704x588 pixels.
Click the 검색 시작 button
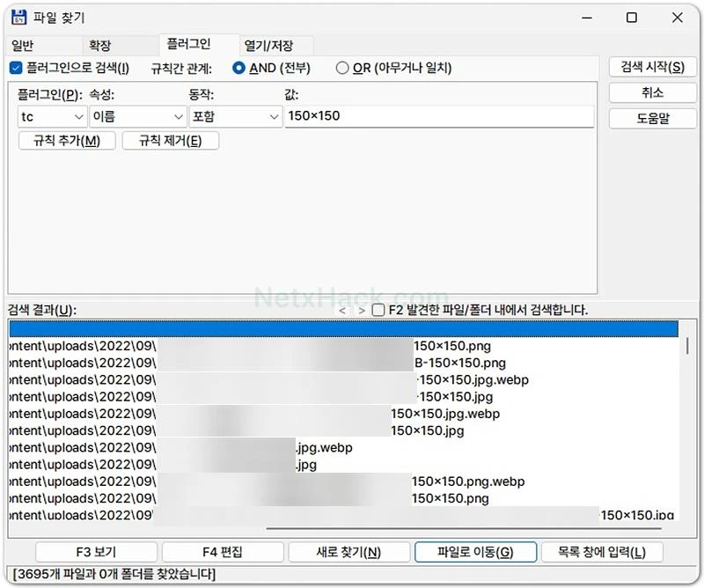(x=652, y=68)
